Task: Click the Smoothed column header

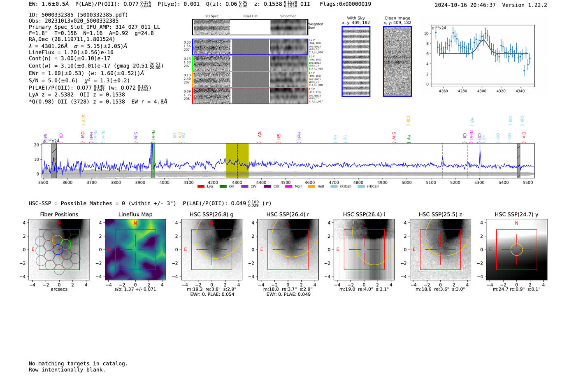Action: [288, 16]
